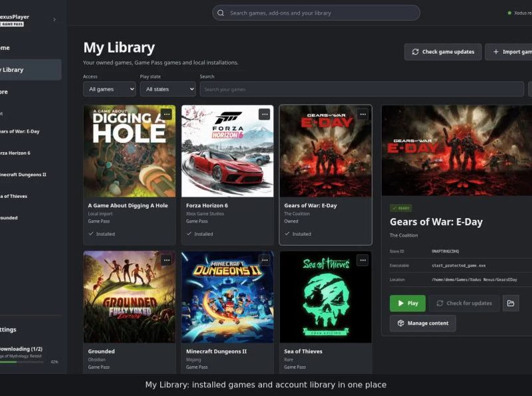Open options menu on Sea of Thieves card
Viewport: 532px width, 396px height.
[362, 260]
